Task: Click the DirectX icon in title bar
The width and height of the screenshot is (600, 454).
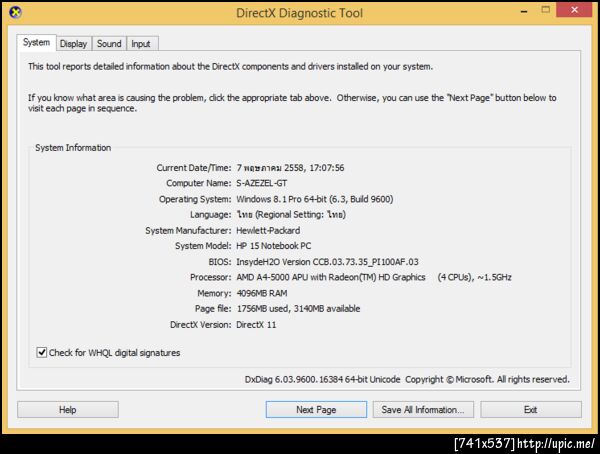Action: (15, 12)
